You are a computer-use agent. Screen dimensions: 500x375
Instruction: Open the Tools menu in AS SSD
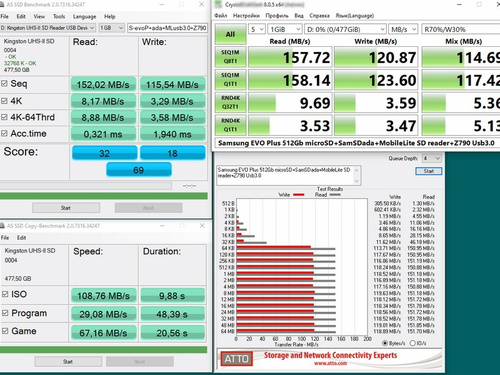coord(59,16)
